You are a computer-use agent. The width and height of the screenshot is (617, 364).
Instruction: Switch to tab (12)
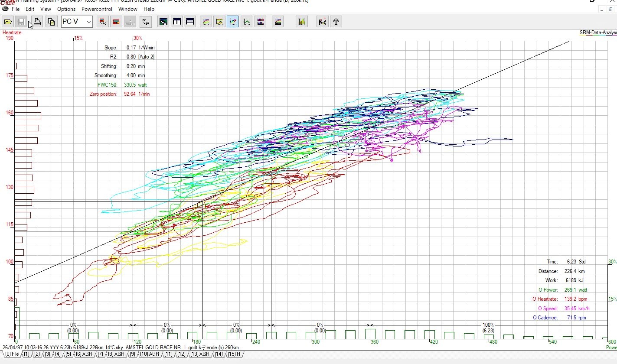181,354
